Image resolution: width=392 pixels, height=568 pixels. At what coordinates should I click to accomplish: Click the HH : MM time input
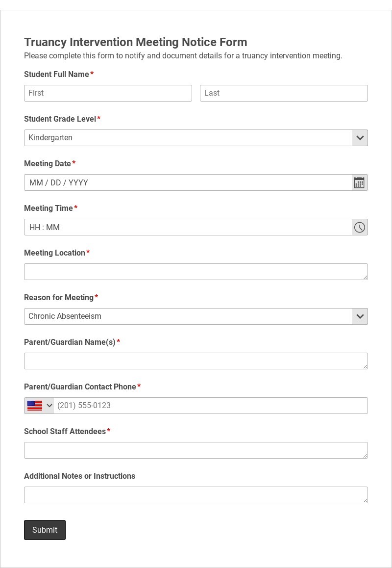click(188, 227)
